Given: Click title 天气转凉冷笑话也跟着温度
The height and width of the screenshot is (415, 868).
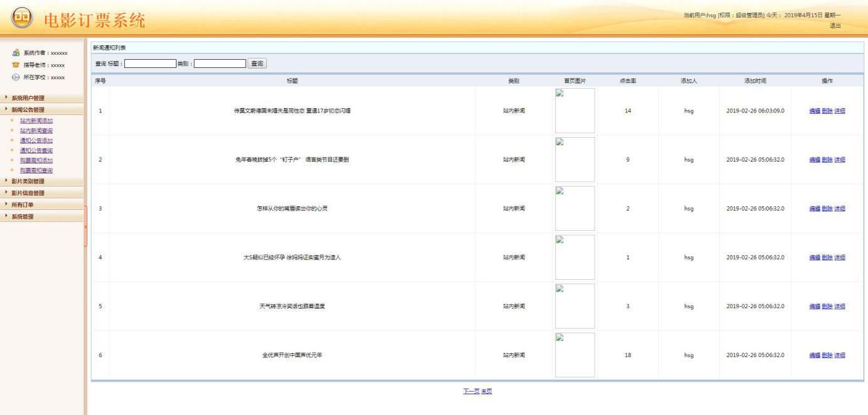Looking at the screenshot, I should [292, 307].
